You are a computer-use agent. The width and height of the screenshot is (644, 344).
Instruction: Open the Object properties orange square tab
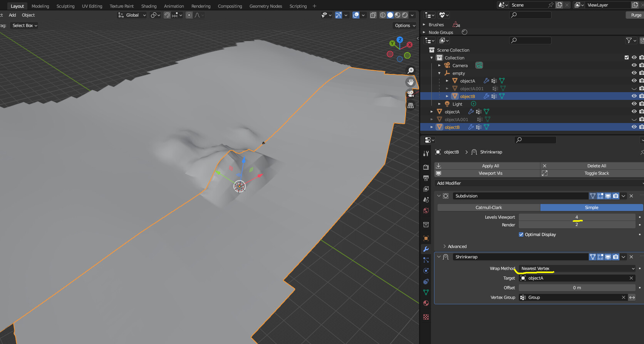coord(426,238)
